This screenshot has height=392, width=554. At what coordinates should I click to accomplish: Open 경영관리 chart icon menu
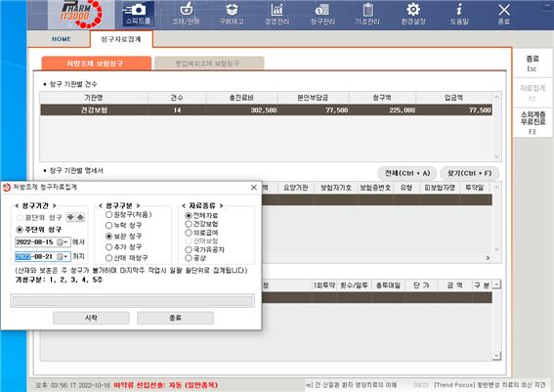click(277, 14)
